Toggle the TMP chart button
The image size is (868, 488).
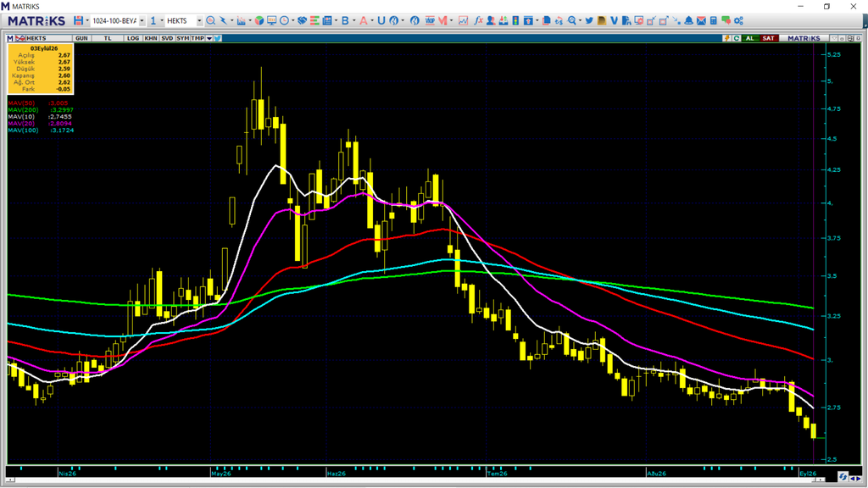coord(198,38)
